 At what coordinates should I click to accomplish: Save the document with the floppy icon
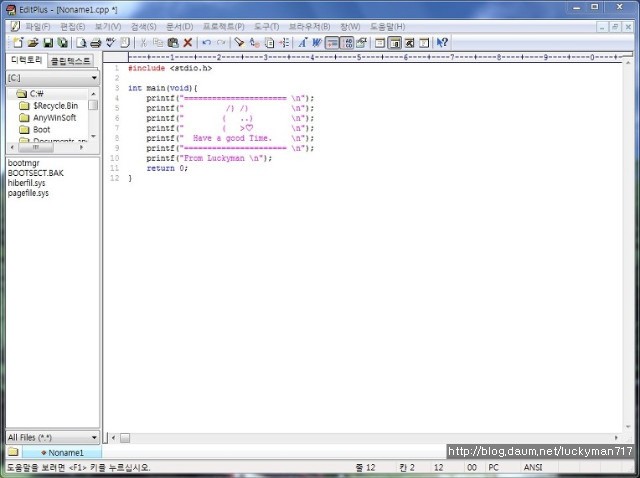tap(48, 42)
